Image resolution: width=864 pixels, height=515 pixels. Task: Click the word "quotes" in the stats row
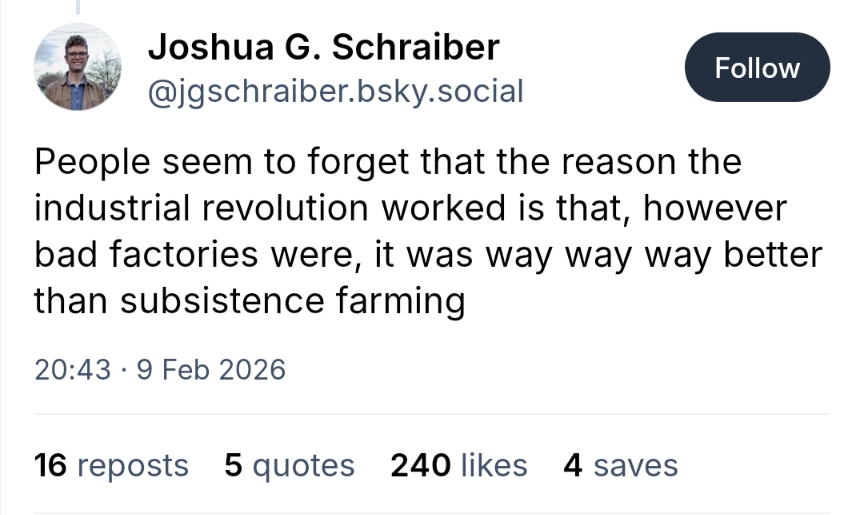(x=302, y=465)
